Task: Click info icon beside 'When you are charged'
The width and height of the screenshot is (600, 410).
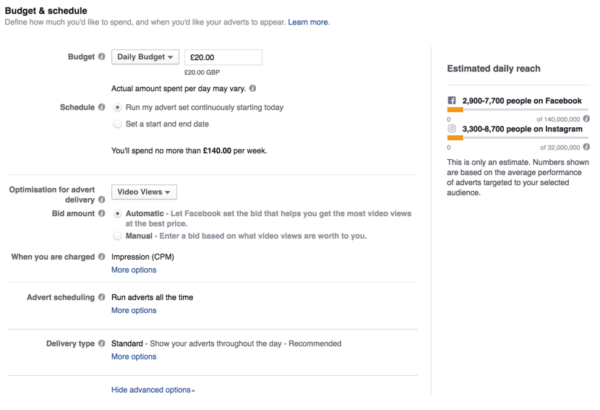Action: (101, 256)
